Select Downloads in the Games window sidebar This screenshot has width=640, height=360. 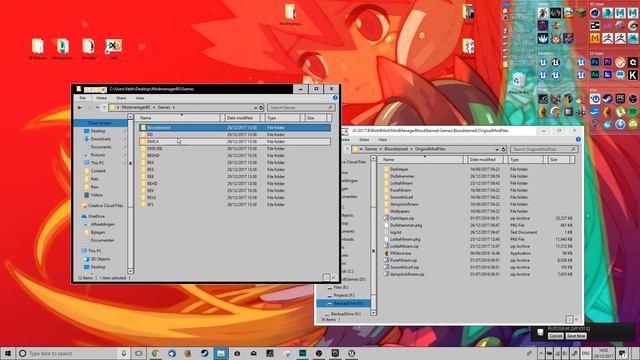coord(100,139)
